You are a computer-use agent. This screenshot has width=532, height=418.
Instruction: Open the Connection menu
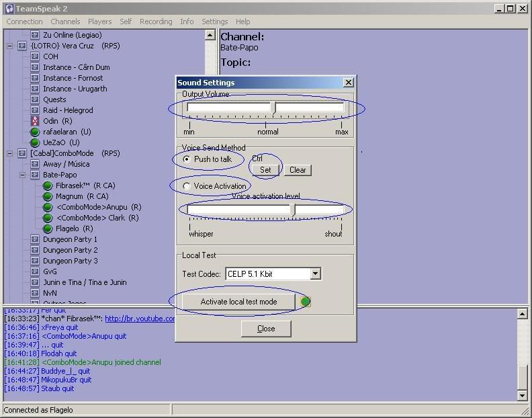(x=24, y=22)
